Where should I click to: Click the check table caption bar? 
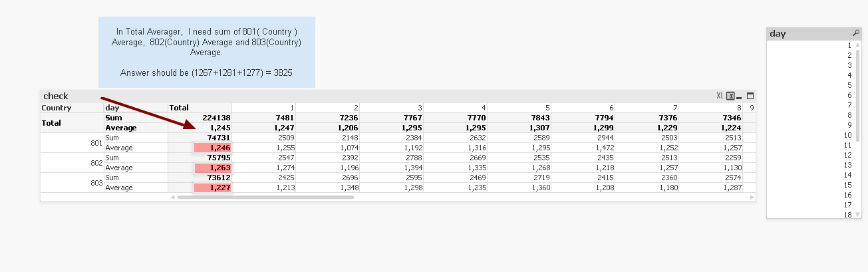pyautogui.click(x=333, y=96)
